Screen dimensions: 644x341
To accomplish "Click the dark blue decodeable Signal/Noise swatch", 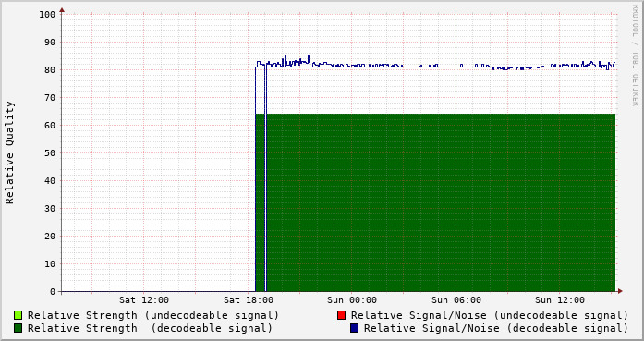I will (x=354, y=328).
